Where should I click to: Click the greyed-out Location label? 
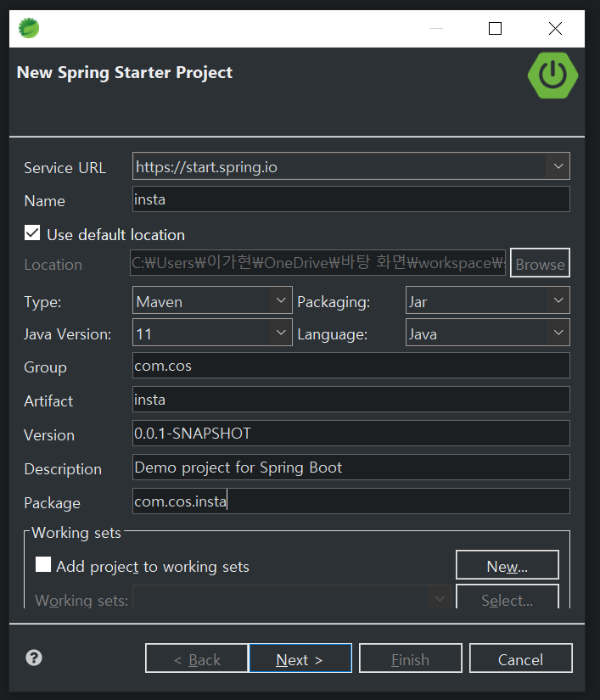(x=53, y=265)
